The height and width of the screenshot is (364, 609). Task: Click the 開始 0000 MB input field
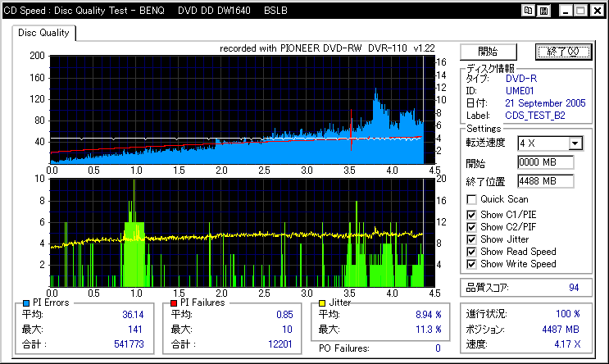point(545,162)
